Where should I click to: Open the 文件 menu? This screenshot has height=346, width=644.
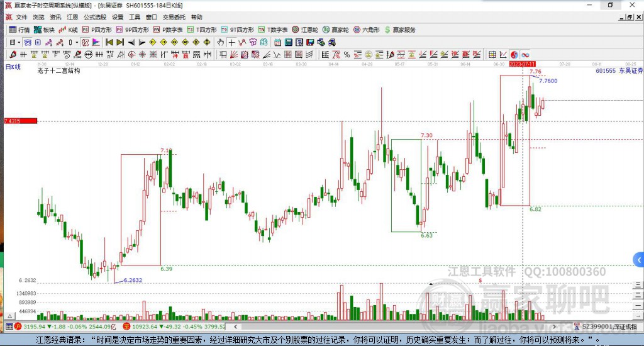(x=21, y=17)
